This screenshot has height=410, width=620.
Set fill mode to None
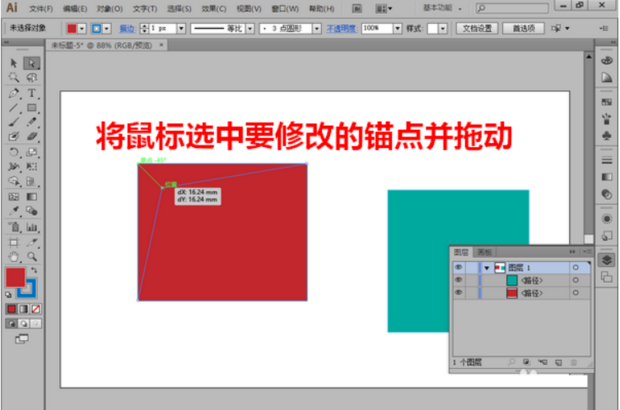pos(36,309)
